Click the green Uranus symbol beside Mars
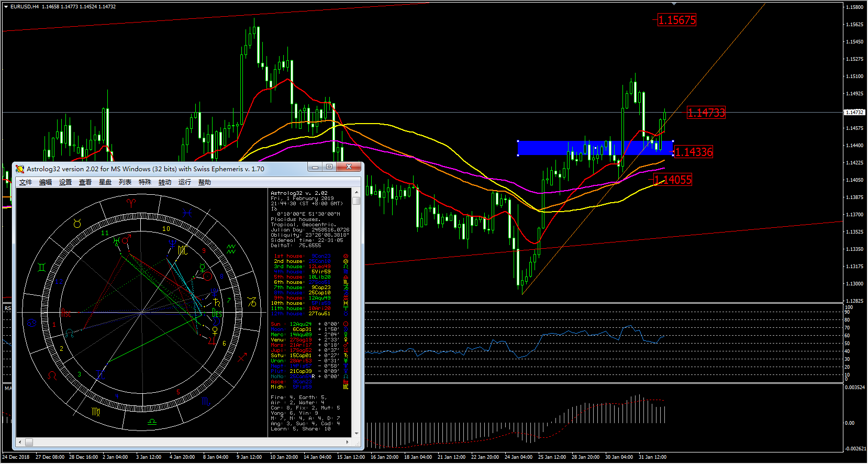The width and height of the screenshot is (868, 464). point(117,241)
